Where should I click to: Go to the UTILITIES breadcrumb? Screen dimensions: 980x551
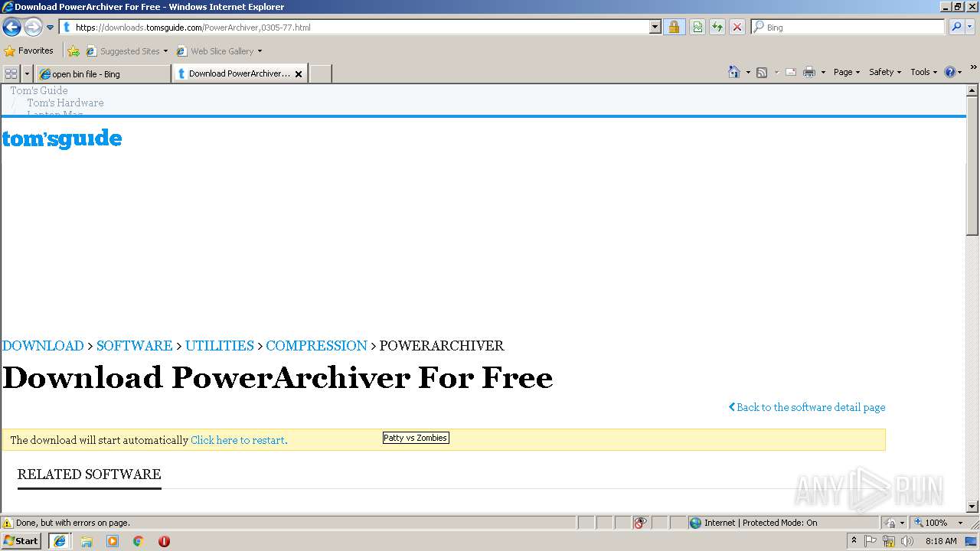[220, 345]
